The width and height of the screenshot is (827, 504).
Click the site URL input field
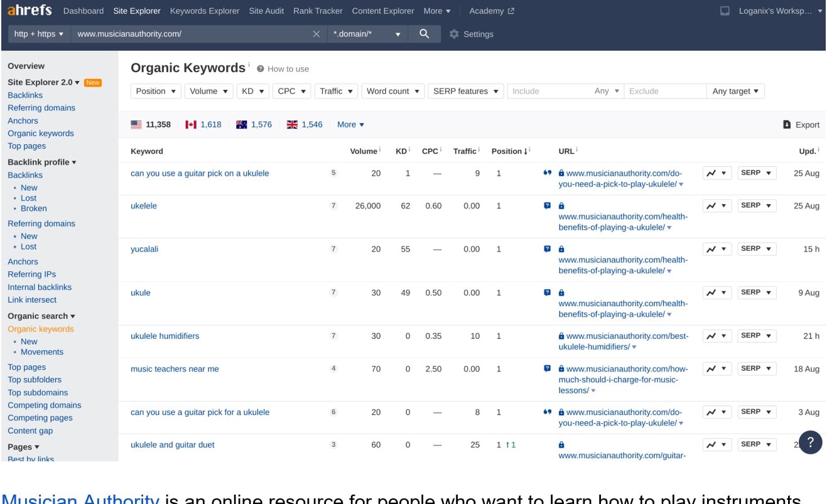pos(192,34)
